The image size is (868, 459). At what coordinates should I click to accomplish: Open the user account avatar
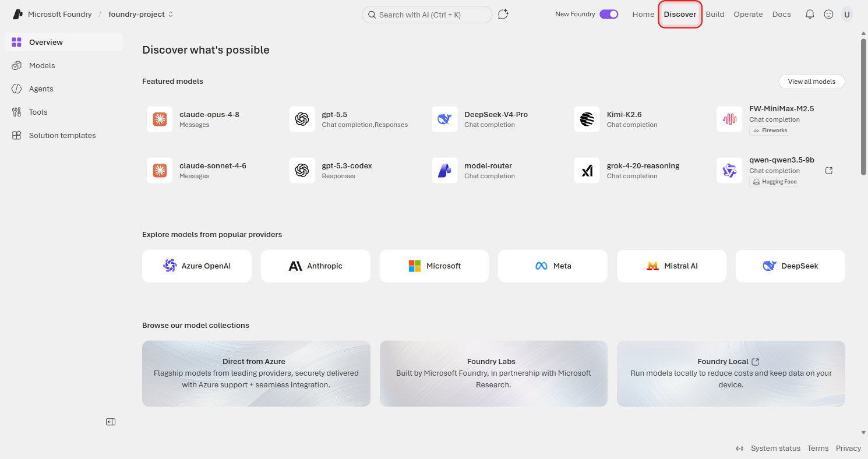point(846,15)
